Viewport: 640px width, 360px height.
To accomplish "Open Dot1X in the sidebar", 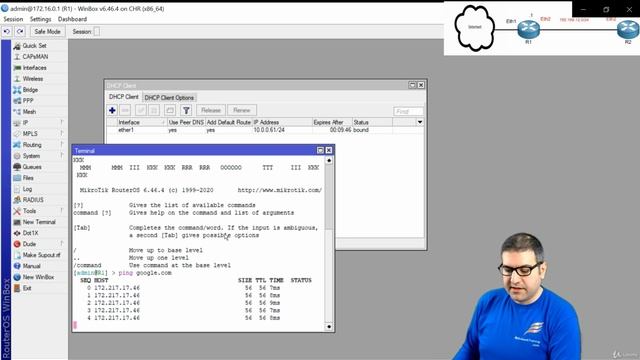I will [x=30, y=233].
